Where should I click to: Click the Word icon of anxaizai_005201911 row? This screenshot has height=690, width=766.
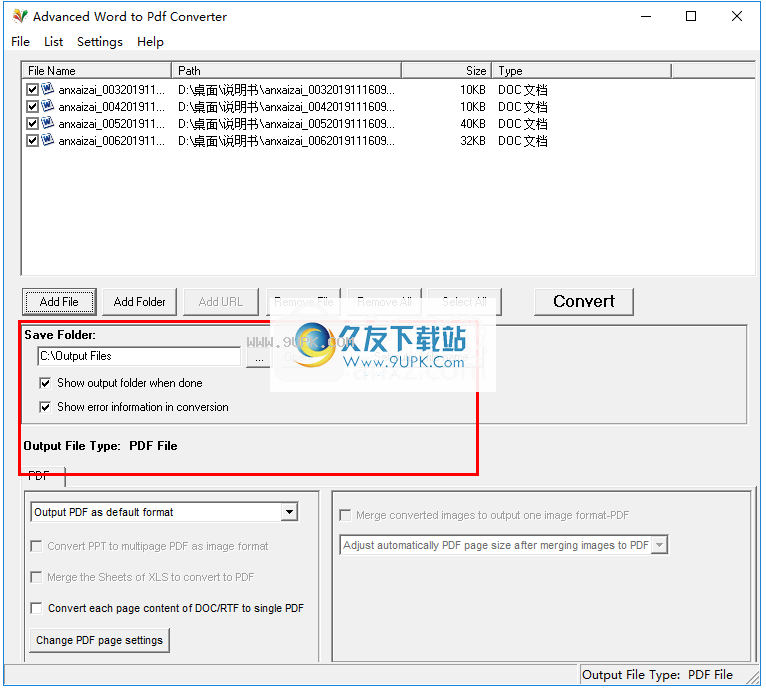pyautogui.click(x=47, y=123)
